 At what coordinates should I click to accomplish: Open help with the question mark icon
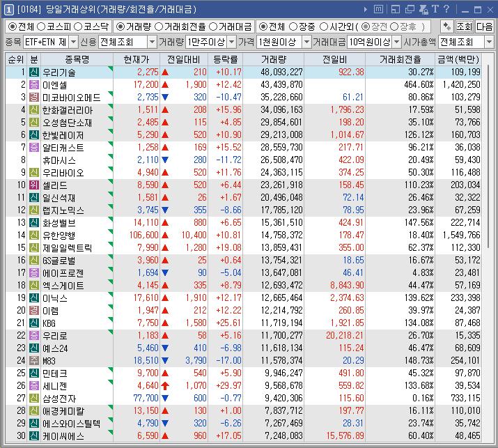pyautogui.click(x=446, y=9)
